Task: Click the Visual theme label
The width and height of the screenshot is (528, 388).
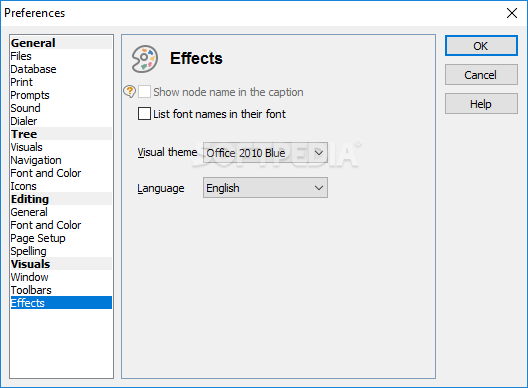Action: pyautogui.click(x=167, y=152)
